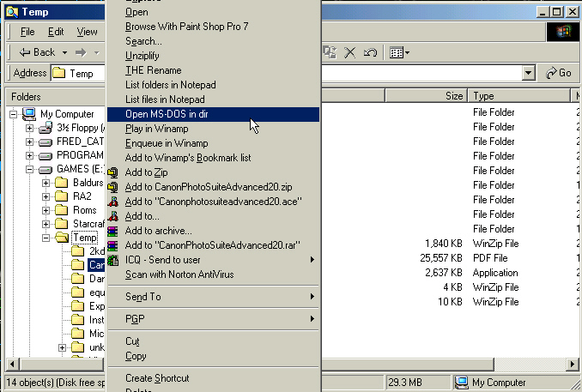The image size is (582, 392).
Task: Sort by the Size column header
Action: point(426,96)
